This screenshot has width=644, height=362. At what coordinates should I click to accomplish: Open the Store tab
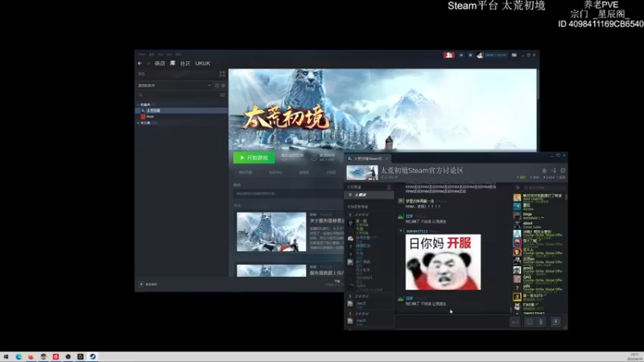[159, 64]
